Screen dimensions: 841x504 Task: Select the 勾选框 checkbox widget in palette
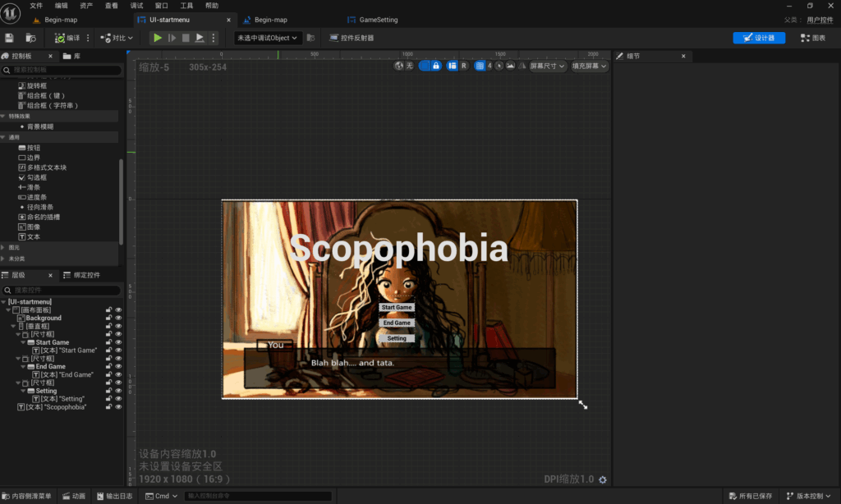click(32, 177)
